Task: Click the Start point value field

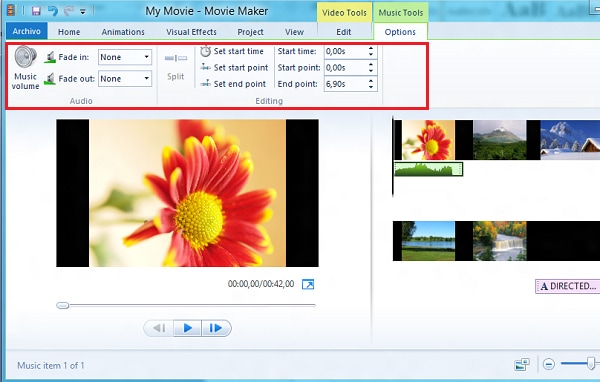Action: (x=346, y=67)
